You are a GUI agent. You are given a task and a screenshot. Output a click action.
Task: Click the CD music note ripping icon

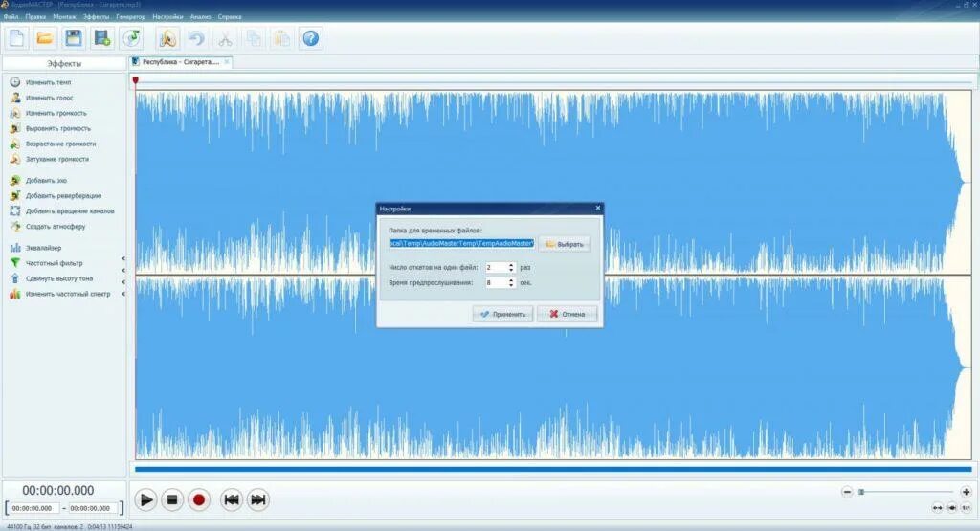[x=131, y=38]
